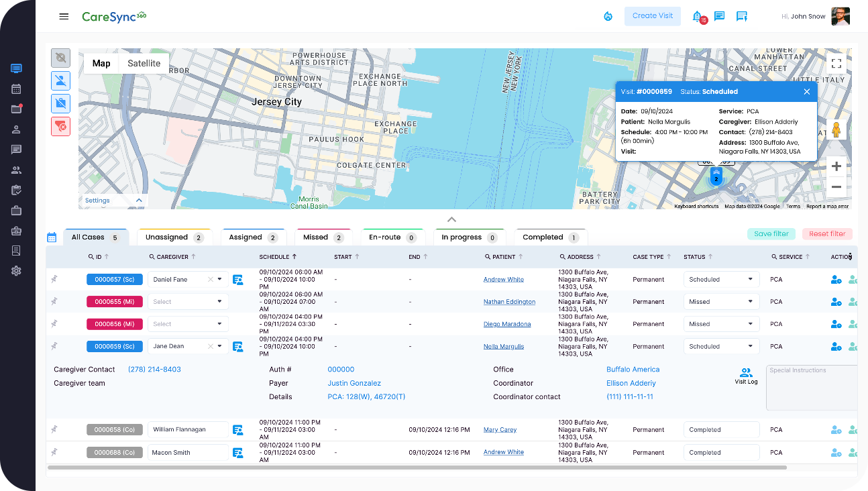Zoom in on the map
This screenshot has width=868, height=491.
836,166
